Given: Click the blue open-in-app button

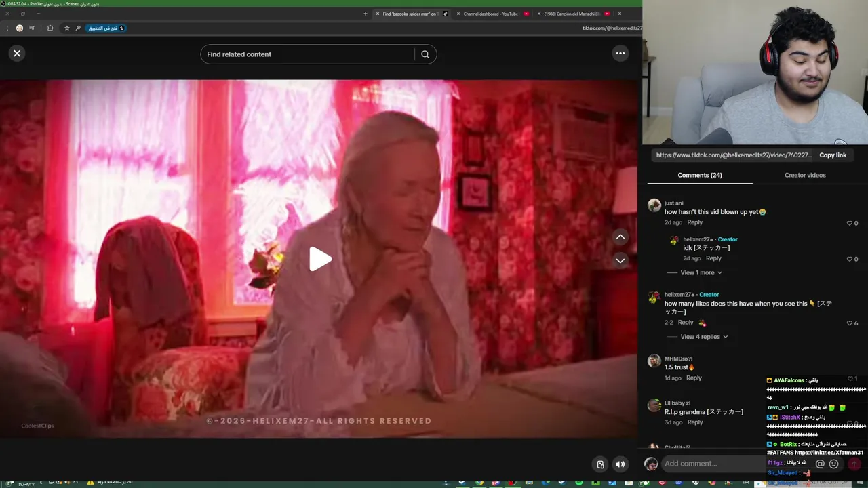Looking at the screenshot, I should pyautogui.click(x=106, y=28).
